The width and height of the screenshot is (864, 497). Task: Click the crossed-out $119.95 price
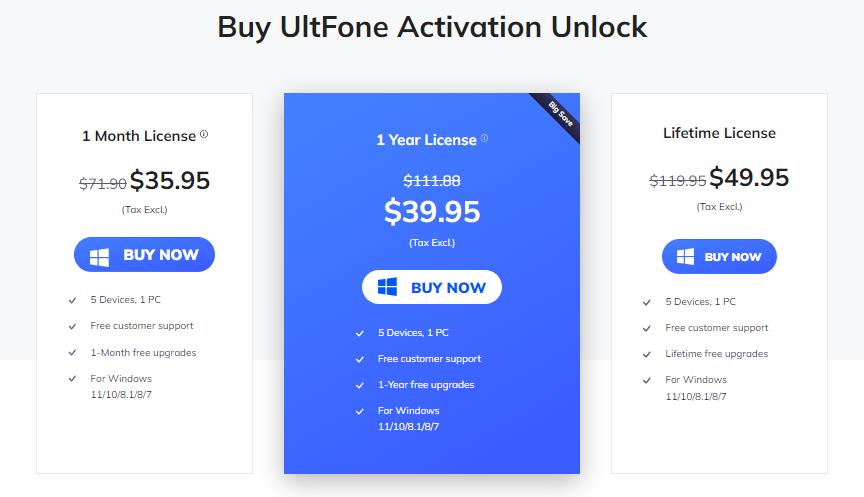click(x=678, y=181)
